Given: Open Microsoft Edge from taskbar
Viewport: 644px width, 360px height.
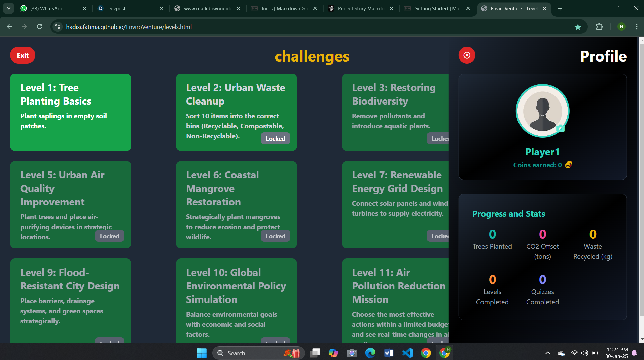Looking at the screenshot, I should pyautogui.click(x=370, y=353).
